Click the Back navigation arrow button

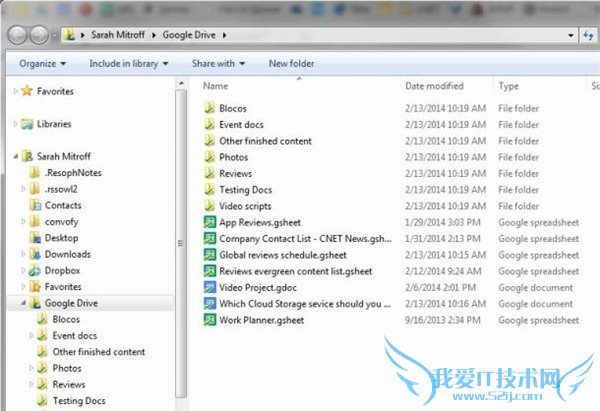pos(18,35)
